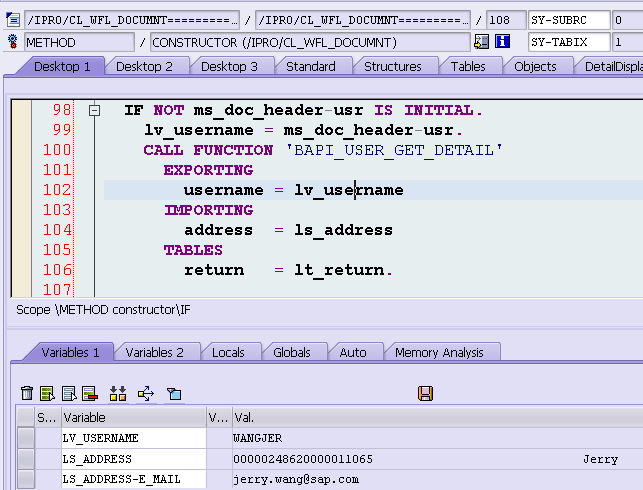Switch to the Variables 2 tab
This screenshot has width=643, height=490.
tap(154, 352)
